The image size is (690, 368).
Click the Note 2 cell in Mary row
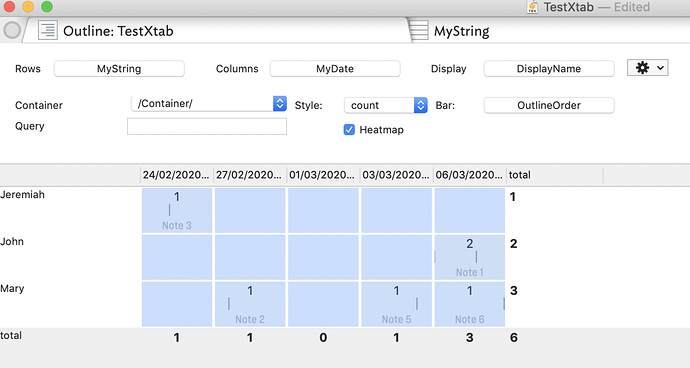click(250, 305)
